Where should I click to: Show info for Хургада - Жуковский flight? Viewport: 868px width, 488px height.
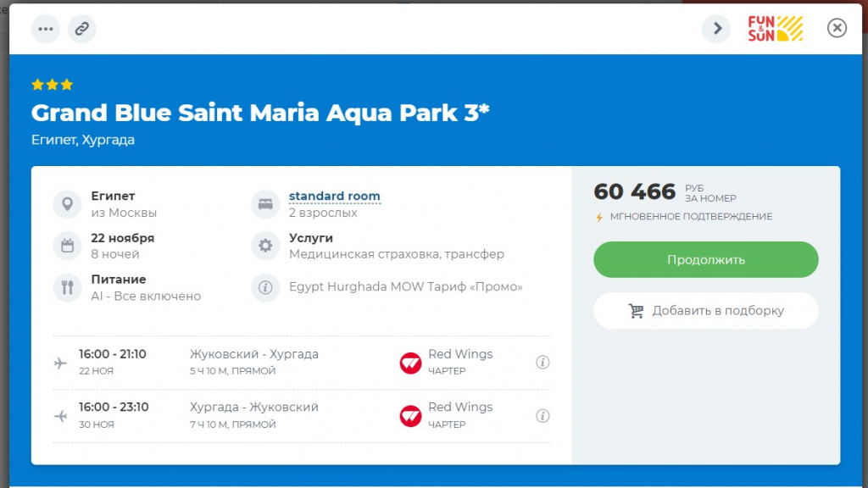tap(542, 416)
